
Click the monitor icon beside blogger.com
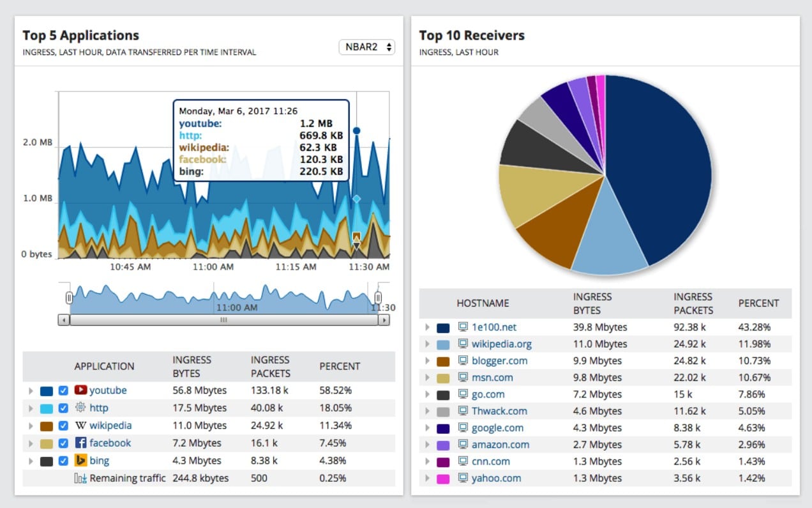pos(463,360)
